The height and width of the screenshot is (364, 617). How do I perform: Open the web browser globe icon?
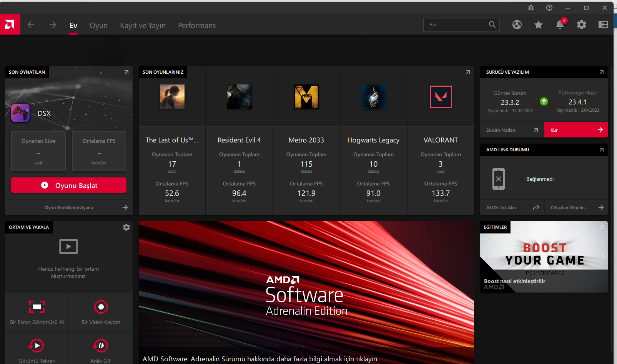click(x=517, y=25)
